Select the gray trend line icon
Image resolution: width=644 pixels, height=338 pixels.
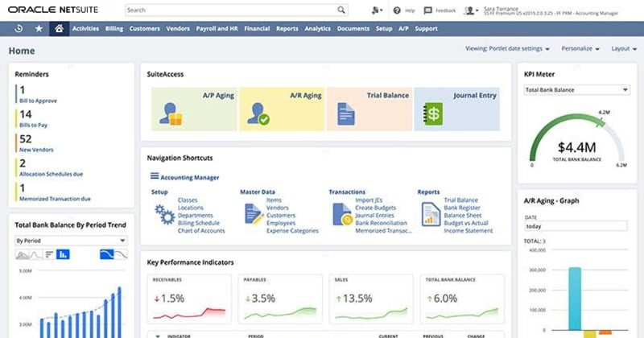[121, 254]
